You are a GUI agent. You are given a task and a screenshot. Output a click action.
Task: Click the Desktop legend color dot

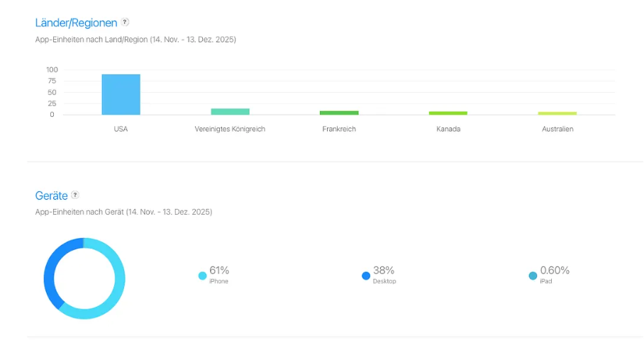(366, 276)
